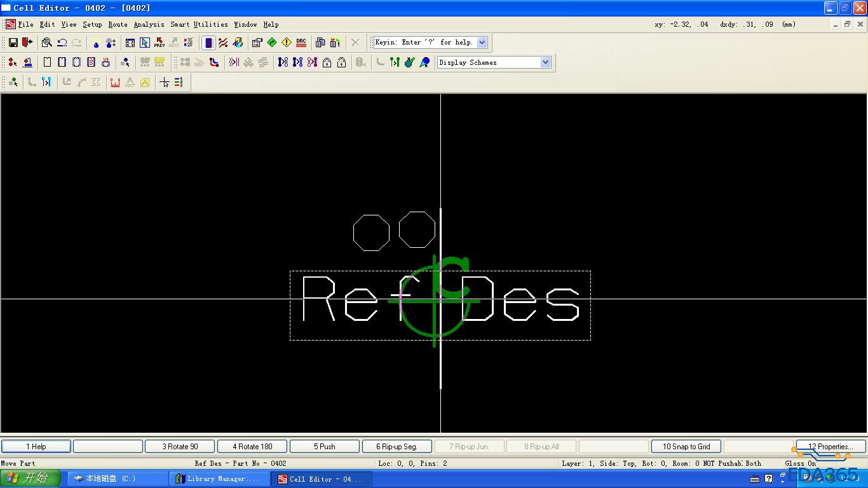
Task: Switch to the 本地磁盘 (C:) taskbar window
Action: tap(118, 479)
